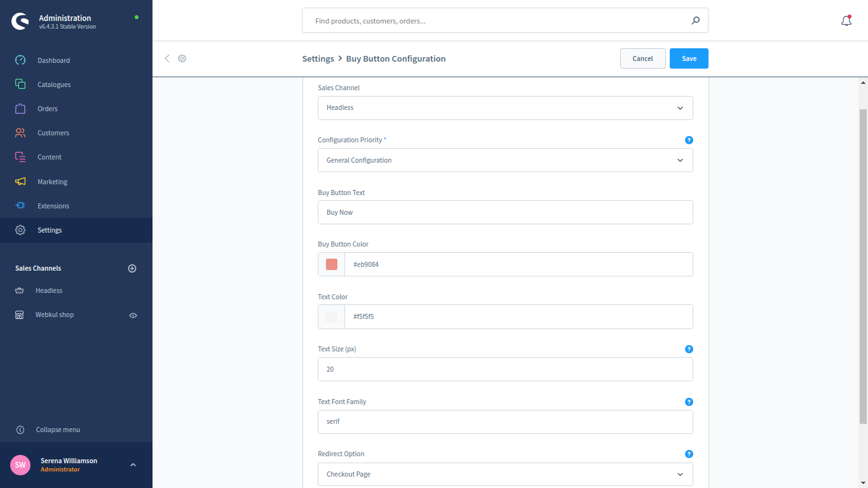Click the Extensions plug icon

tap(20, 206)
